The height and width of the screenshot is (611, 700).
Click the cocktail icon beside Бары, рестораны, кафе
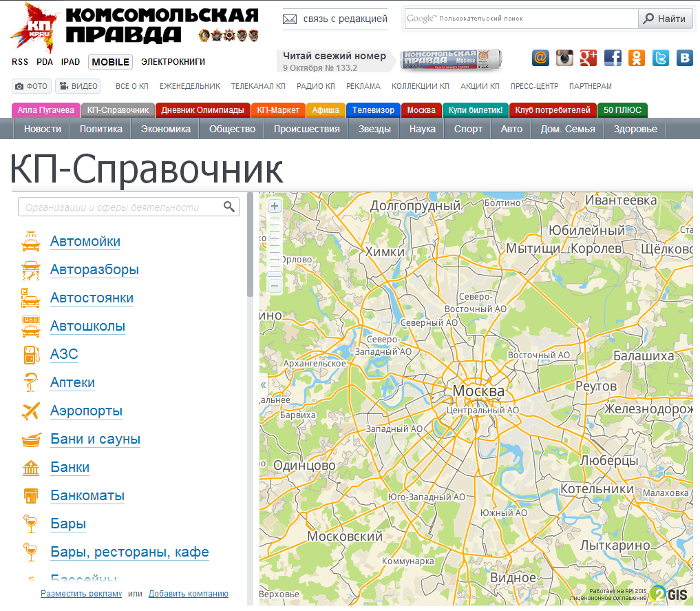[x=30, y=552]
